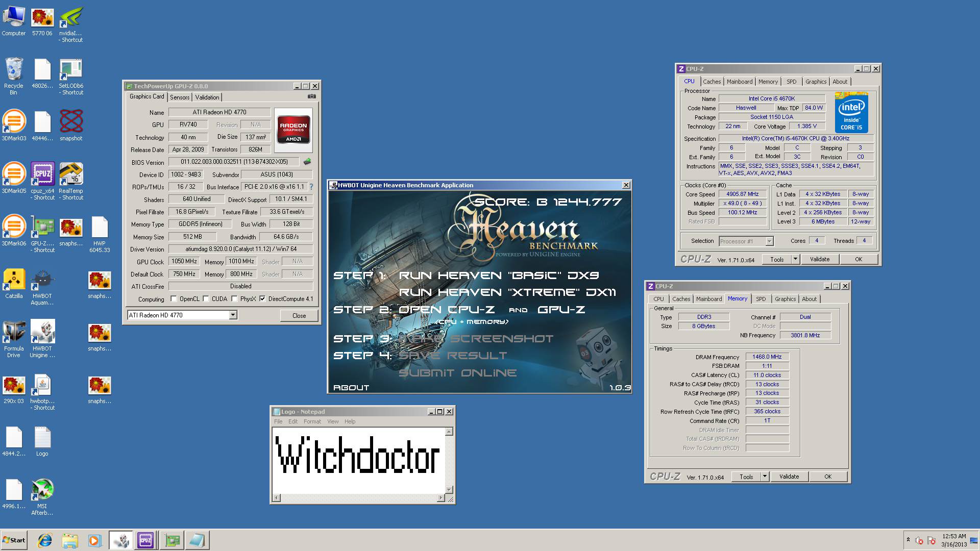Toggle the OpenCL checkbox in GPU-Z

click(x=174, y=299)
